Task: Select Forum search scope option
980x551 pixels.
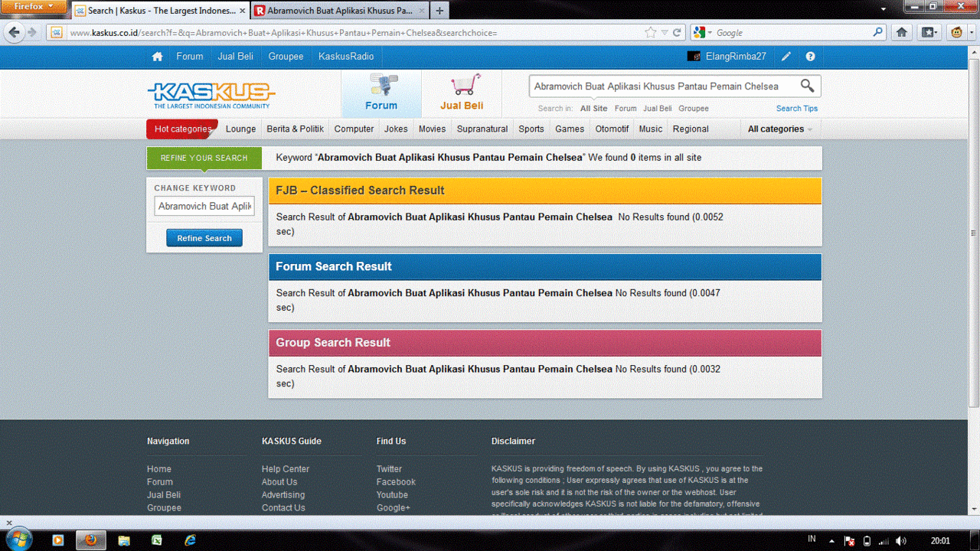Action: (626, 109)
